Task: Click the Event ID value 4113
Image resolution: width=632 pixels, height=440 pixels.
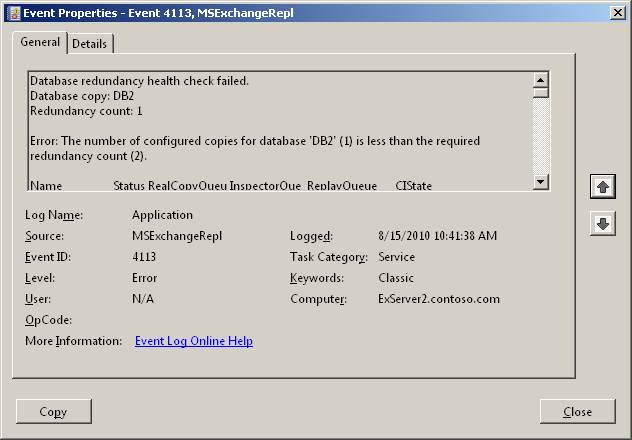Action: (x=144, y=257)
